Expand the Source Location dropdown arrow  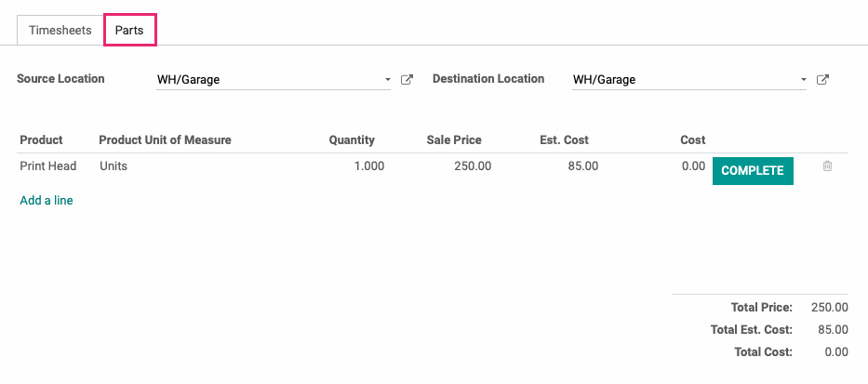tap(388, 80)
